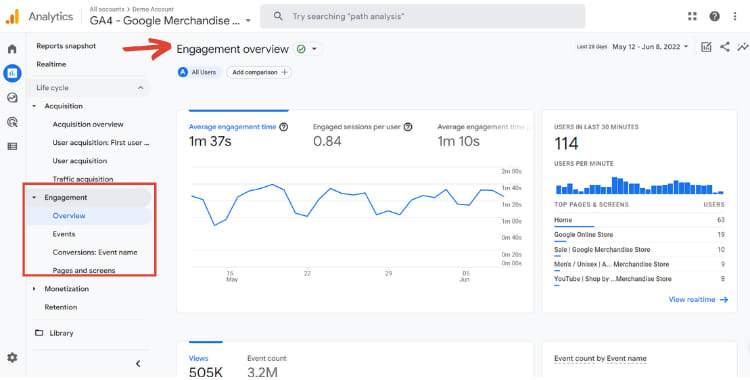Click the plus icon on Add comparison

tap(285, 72)
